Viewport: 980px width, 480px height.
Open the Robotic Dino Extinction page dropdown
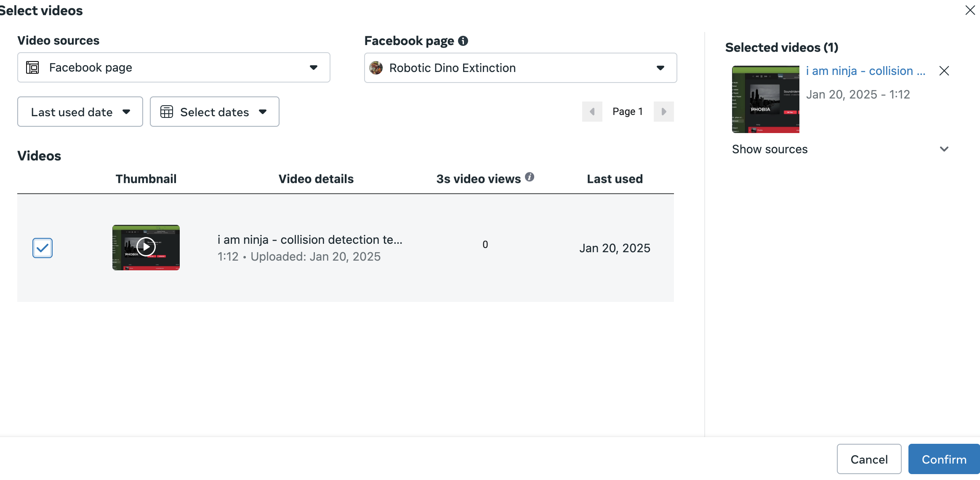click(520, 68)
